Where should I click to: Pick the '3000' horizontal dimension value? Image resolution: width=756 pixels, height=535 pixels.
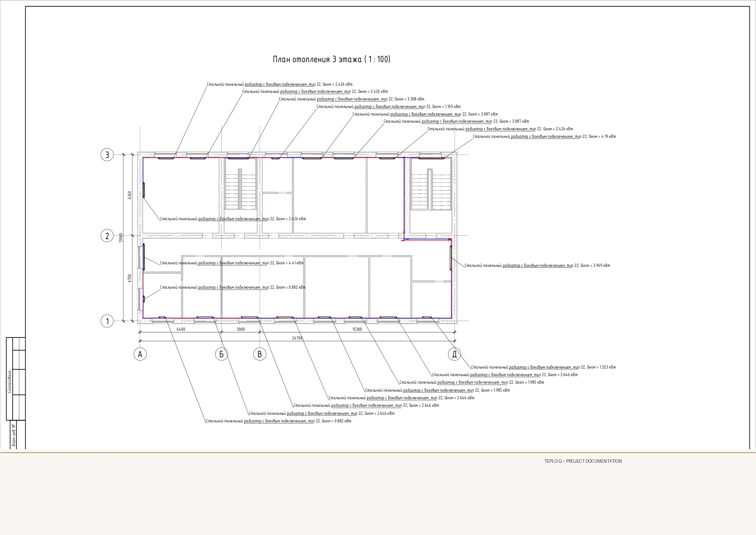(x=241, y=329)
